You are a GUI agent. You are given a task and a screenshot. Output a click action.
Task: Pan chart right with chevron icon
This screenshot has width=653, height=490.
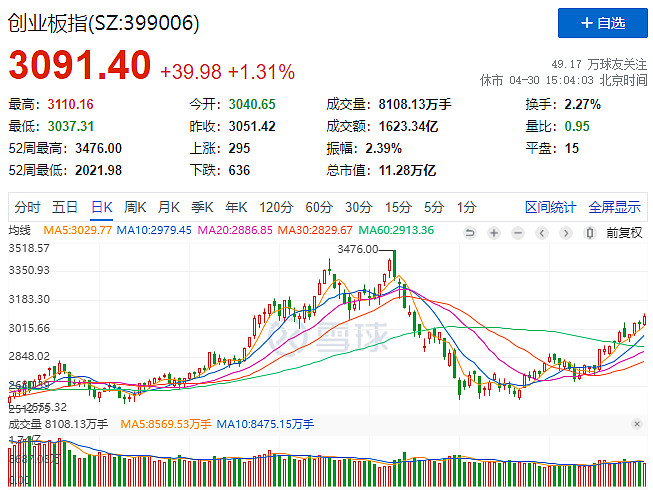[566, 233]
